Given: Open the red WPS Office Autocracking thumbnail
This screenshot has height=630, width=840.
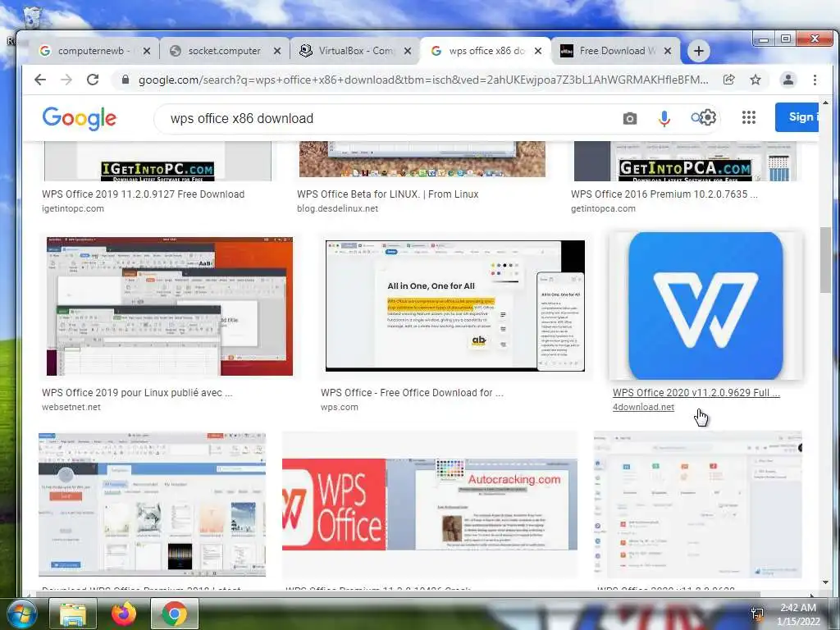Looking at the screenshot, I should pyautogui.click(x=430, y=504).
